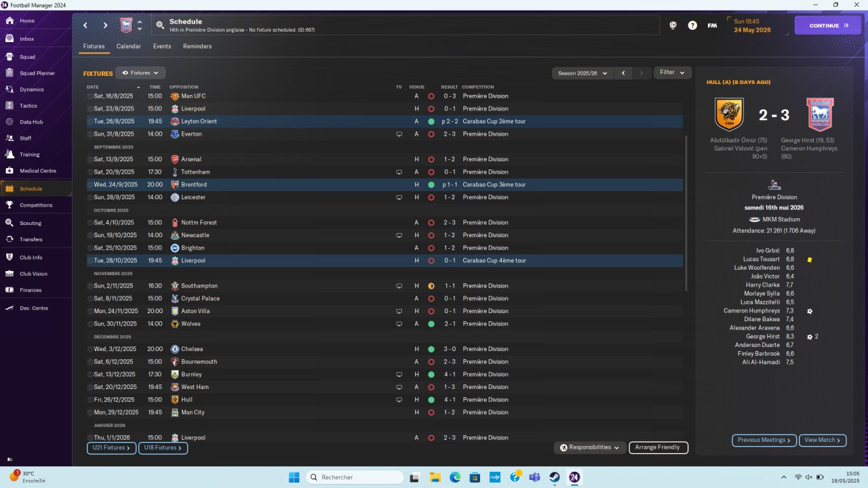Image resolution: width=868 pixels, height=488 pixels.
Task: Go to the previous season with the left arrow
Action: click(x=623, y=73)
